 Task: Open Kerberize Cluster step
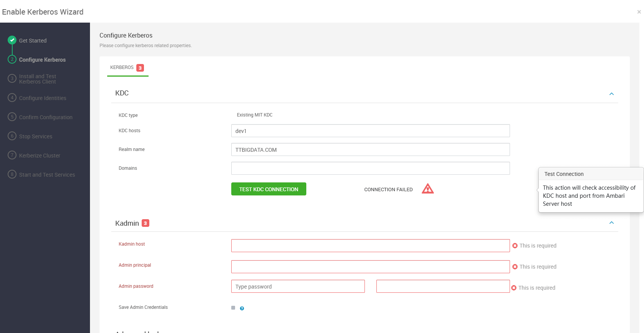[x=40, y=156]
